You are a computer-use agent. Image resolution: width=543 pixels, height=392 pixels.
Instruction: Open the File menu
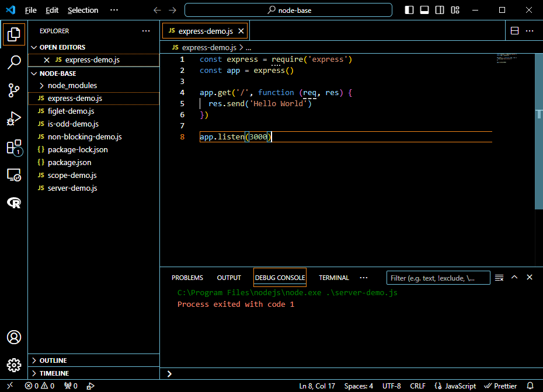(30, 10)
